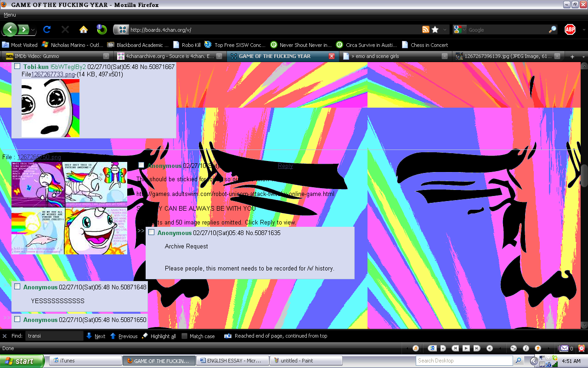
Task: Click the site identity icon in address bar
Action: coord(121,30)
